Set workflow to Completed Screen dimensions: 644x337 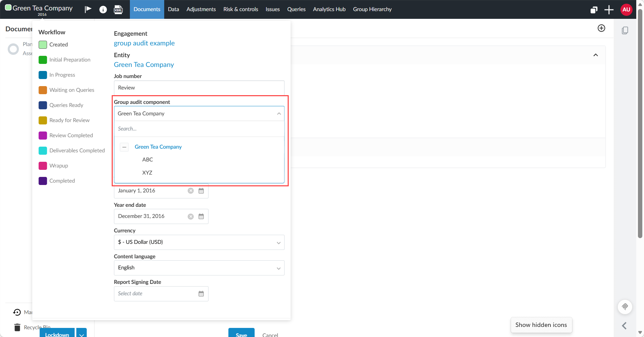point(57,181)
